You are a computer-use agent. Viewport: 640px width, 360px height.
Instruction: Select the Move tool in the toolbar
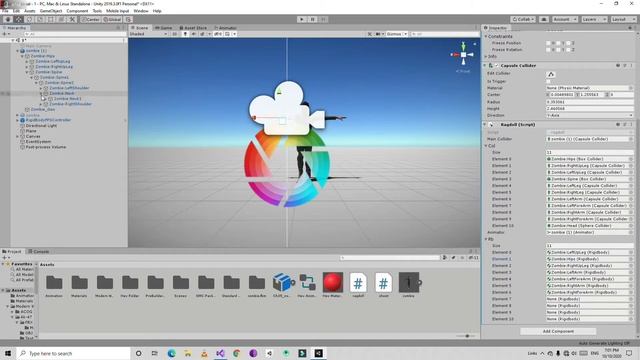[19, 19]
